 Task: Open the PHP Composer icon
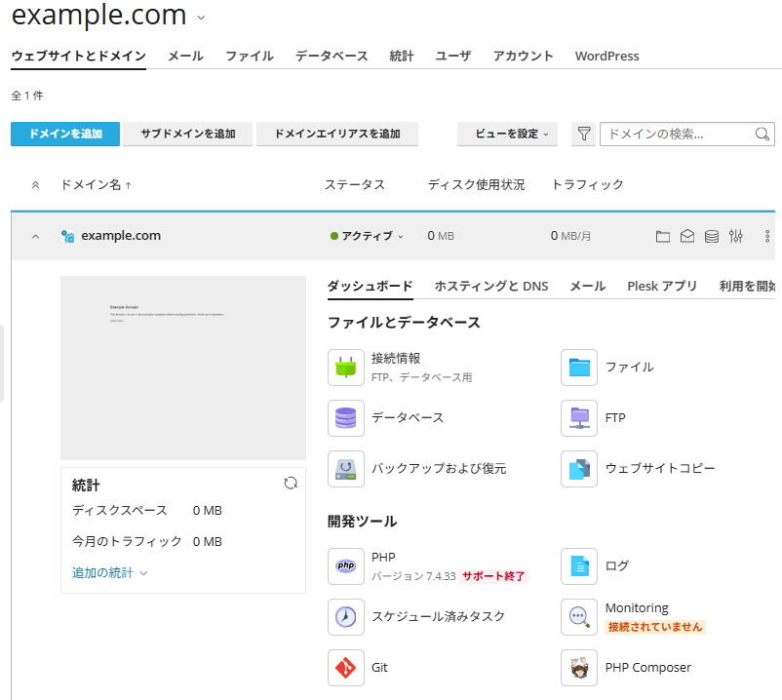click(x=579, y=668)
